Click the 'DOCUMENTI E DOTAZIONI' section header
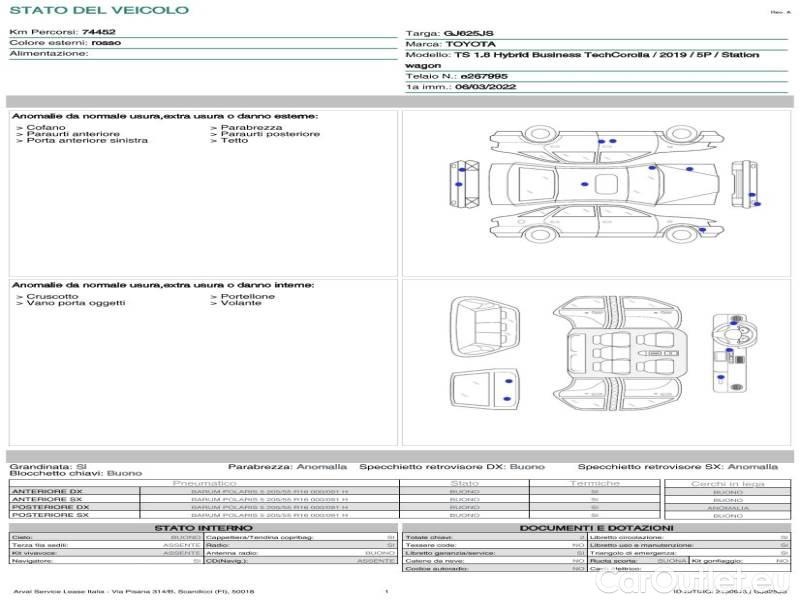This screenshot has width=800, height=600. [x=596, y=527]
